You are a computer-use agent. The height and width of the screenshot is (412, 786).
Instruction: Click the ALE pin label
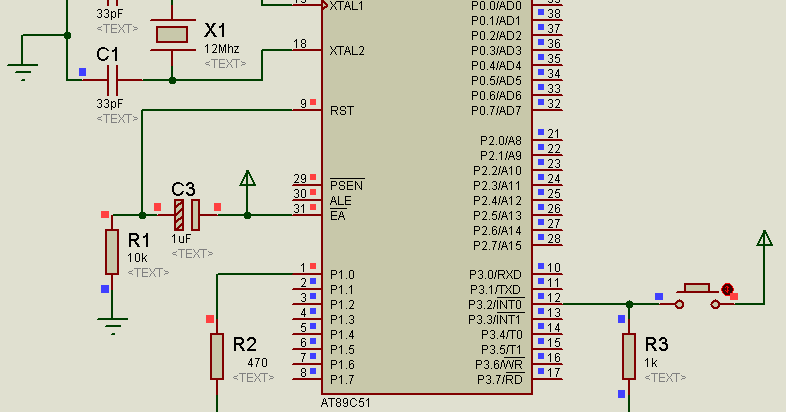pyautogui.click(x=340, y=201)
